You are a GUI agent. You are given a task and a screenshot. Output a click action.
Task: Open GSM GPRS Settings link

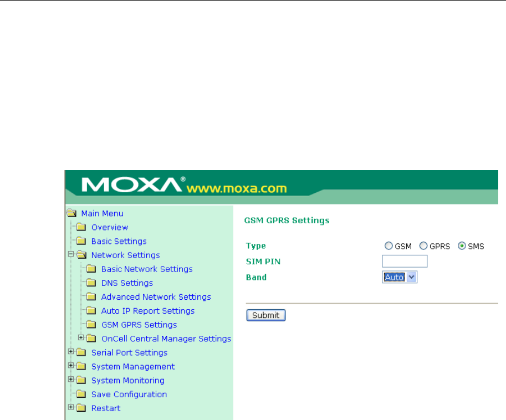pyautogui.click(x=139, y=324)
